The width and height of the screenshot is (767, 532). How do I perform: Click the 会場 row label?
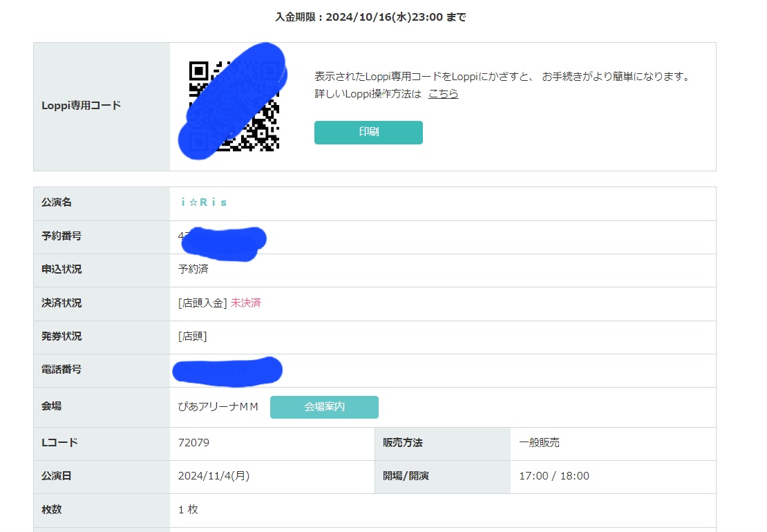pos(51,406)
